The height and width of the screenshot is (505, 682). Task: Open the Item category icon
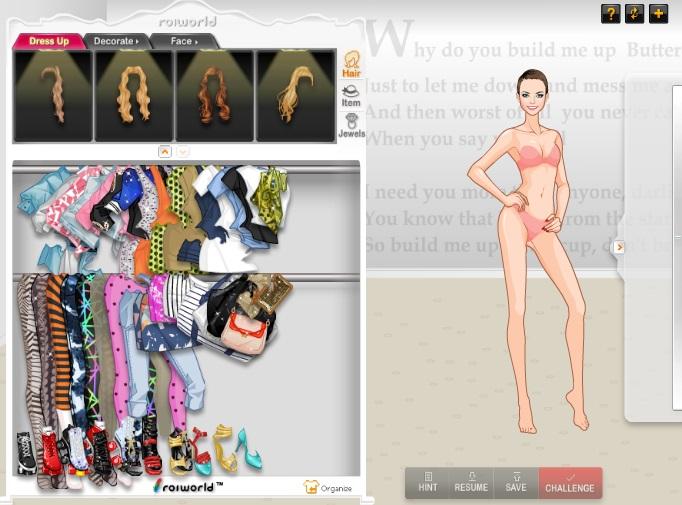351,95
